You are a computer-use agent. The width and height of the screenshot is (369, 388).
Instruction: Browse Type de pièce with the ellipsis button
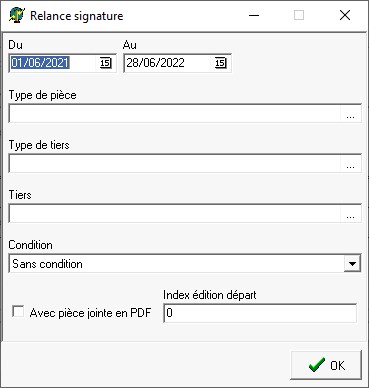(x=350, y=114)
